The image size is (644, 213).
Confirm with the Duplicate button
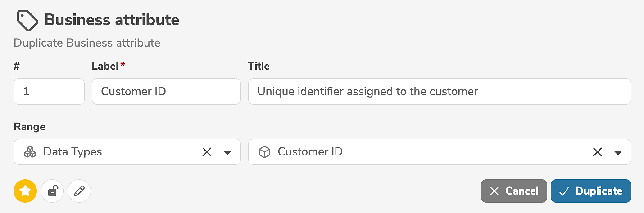tap(590, 191)
